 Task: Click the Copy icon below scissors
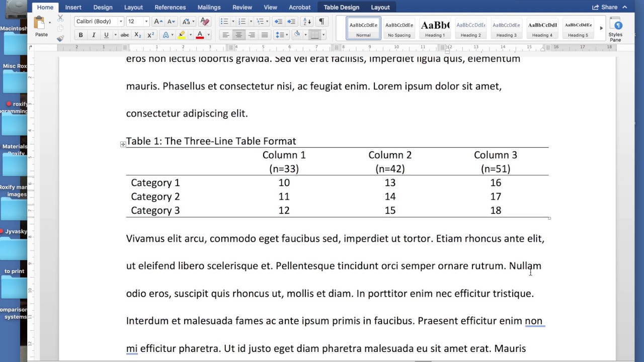click(x=60, y=28)
